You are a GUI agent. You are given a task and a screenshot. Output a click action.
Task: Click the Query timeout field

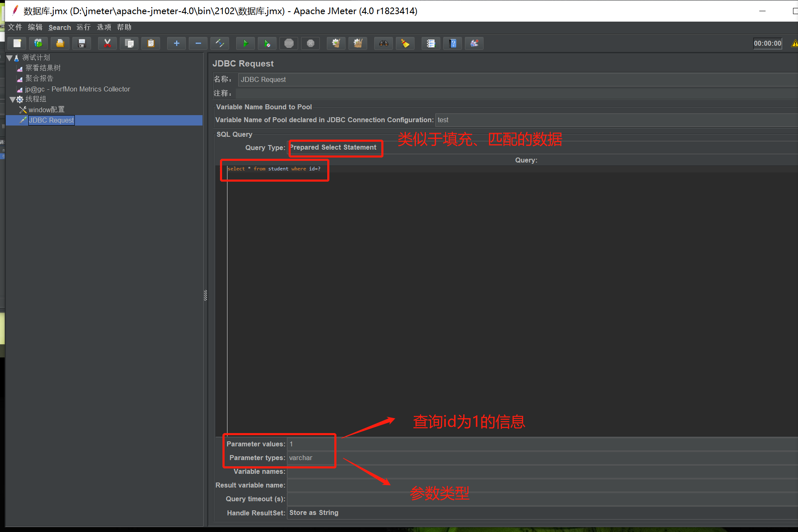point(543,499)
